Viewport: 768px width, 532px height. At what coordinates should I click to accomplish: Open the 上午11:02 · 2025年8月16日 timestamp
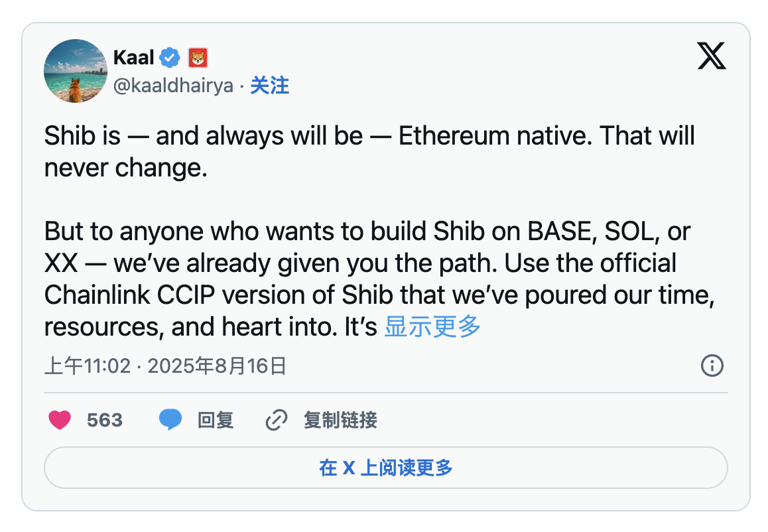coord(165,366)
